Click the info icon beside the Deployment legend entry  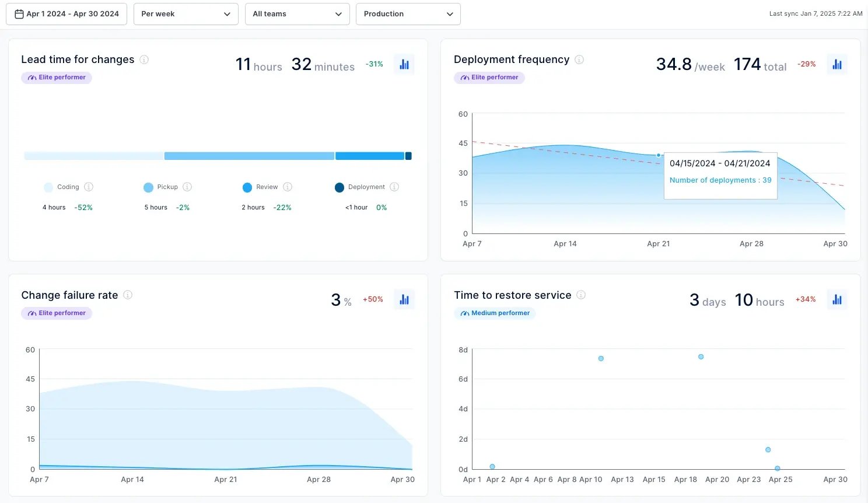(x=395, y=187)
